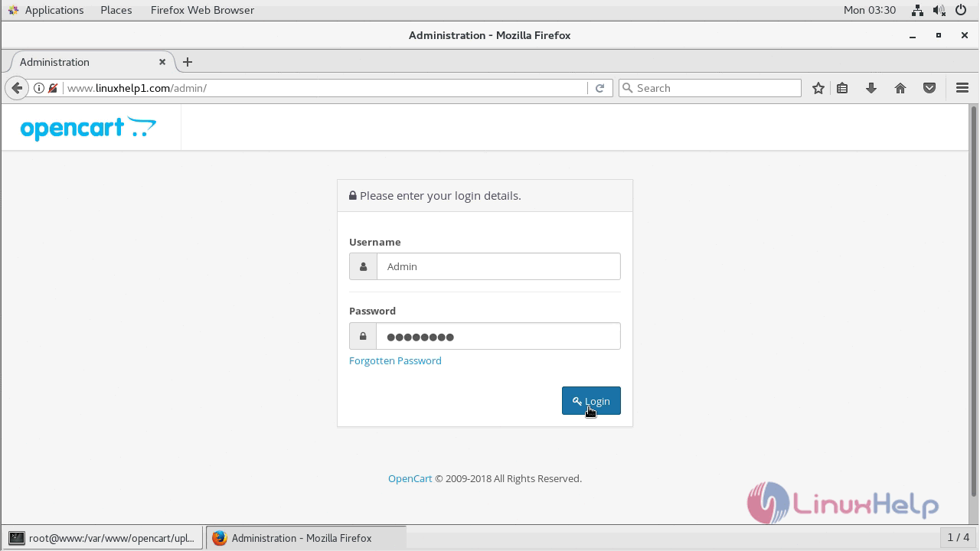The height and width of the screenshot is (551, 980).
Task: Follow the Forgotten Password link
Action: coord(395,360)
